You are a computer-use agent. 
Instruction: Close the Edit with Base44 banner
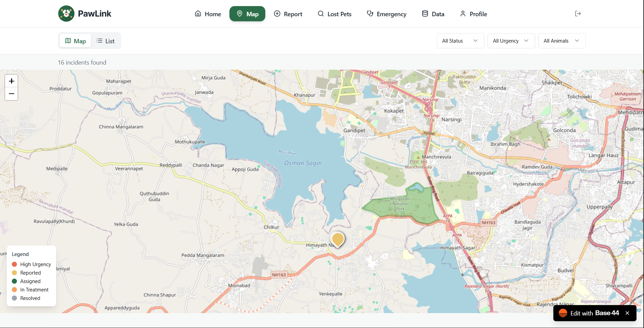click(627, 313)
